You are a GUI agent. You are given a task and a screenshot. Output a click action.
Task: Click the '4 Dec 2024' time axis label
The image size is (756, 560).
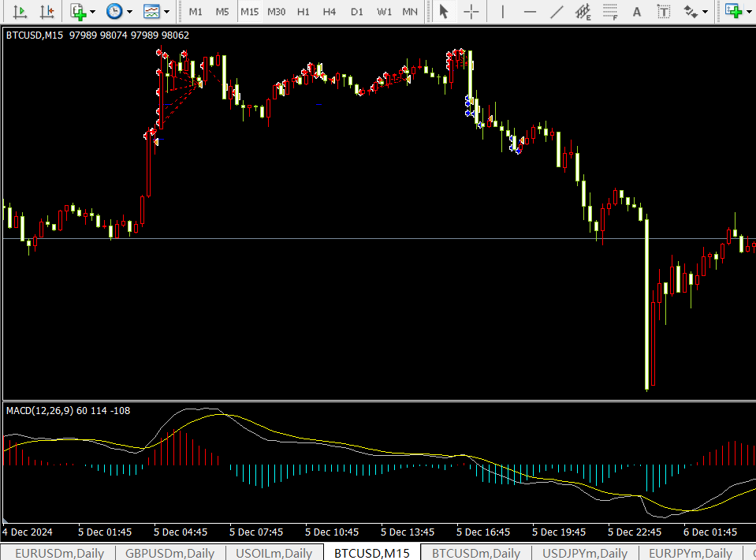[x=28, y=532]
